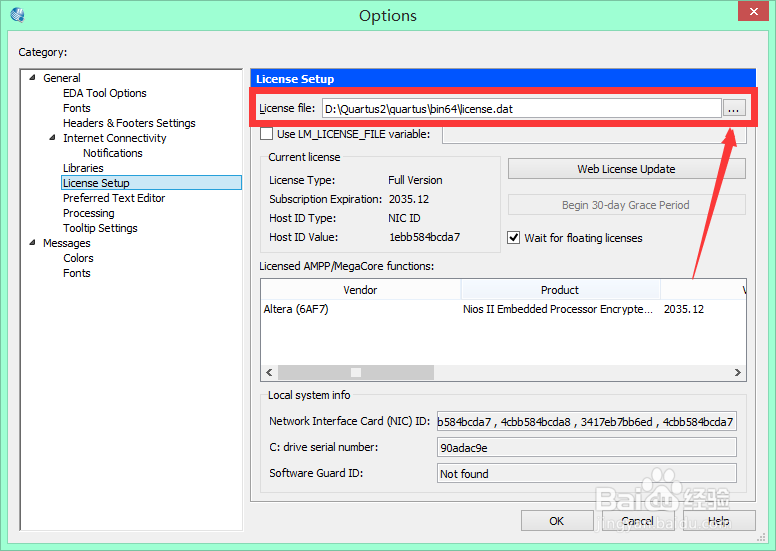
Task: Click right arrow of horizontal scrollbar
Action: point(737,372)
